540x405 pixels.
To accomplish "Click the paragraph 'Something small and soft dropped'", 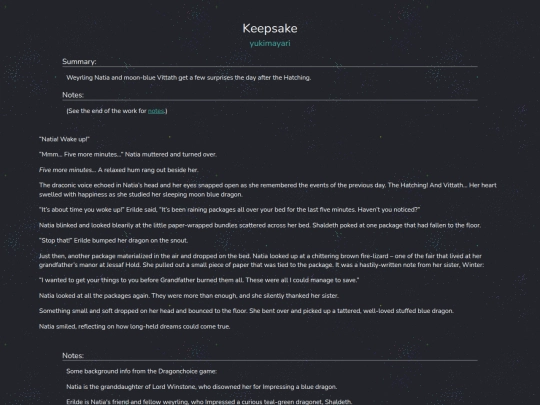I will point(246,311).
